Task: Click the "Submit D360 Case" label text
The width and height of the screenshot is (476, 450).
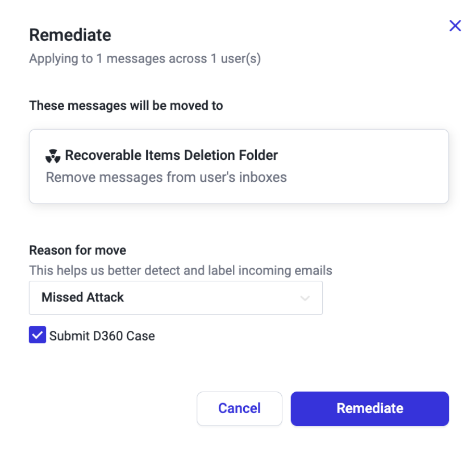Action: 102,336
